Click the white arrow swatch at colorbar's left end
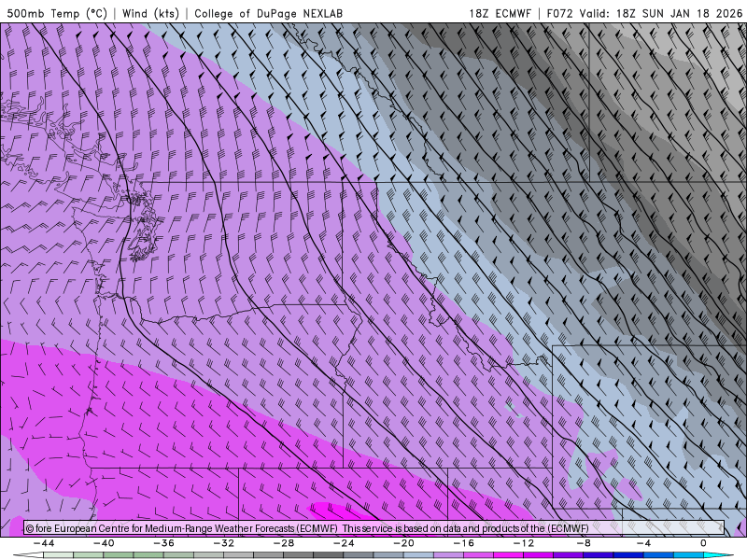The image size is (747, 560). [29, 555]
